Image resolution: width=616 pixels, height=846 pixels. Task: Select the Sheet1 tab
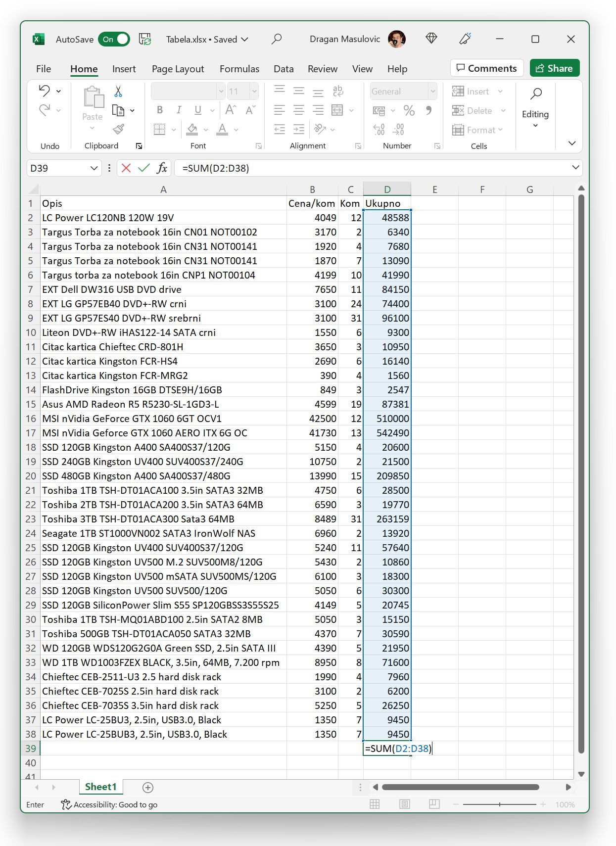(x=100, y=787)
